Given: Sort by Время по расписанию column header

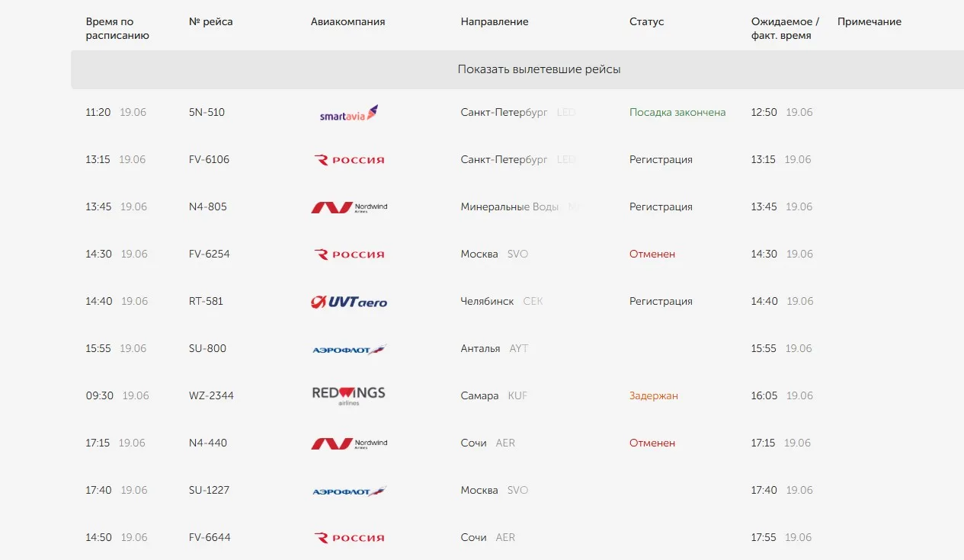Looking at the screenshot, I should point(117,28).
